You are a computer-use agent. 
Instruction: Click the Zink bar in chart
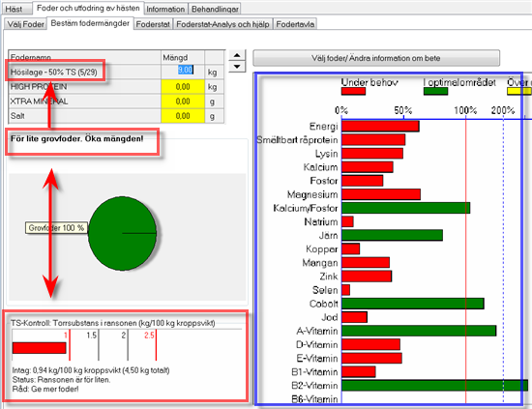click(x=367, y=277)
